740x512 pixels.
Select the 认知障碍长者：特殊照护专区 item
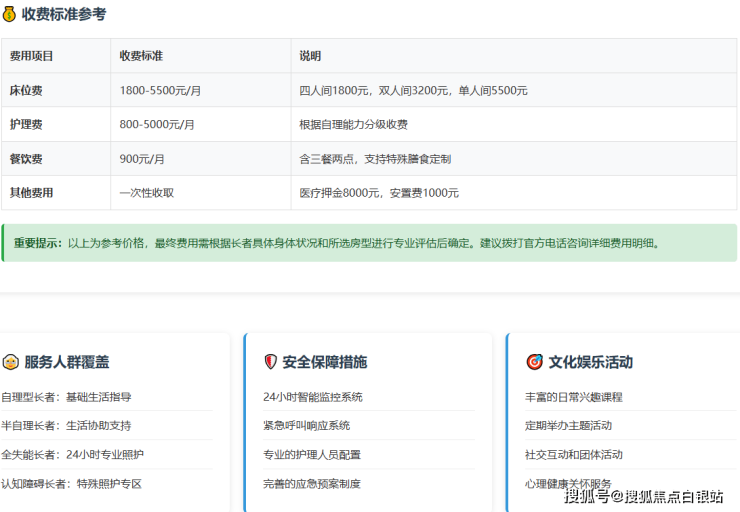(x=72, y=484)
